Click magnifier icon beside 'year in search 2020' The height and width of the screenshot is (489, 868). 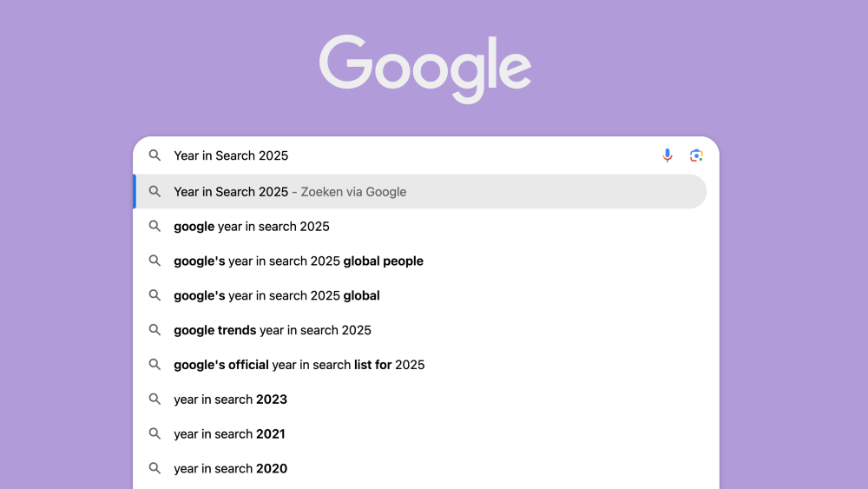155,469
